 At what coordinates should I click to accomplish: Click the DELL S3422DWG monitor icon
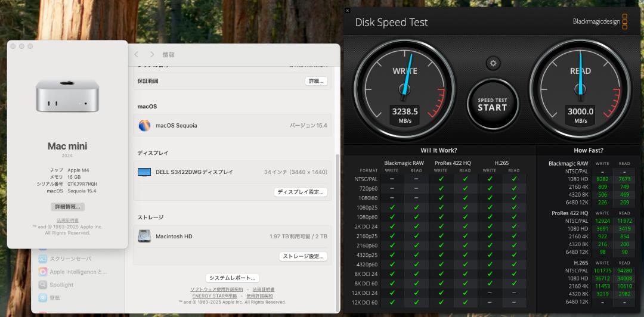click(144, 172)
